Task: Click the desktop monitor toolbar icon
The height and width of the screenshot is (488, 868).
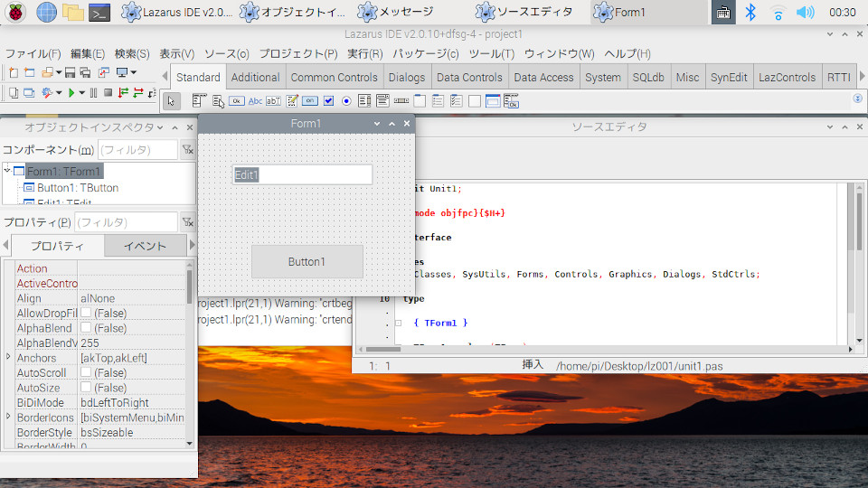Action: coord(121,72)
